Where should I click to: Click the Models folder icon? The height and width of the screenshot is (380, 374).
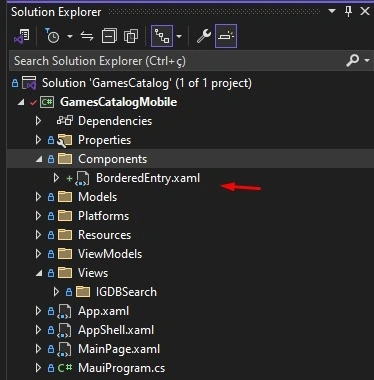(65, 197)
